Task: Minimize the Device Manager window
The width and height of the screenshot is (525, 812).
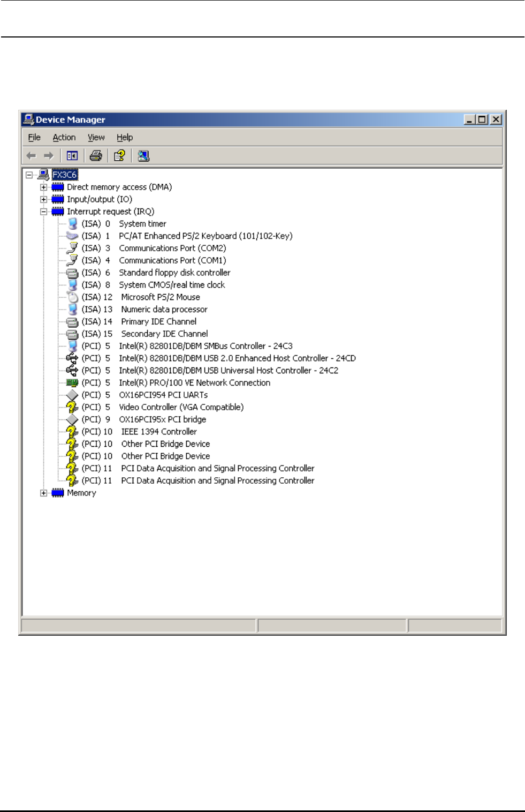Action: pos(469,119)
